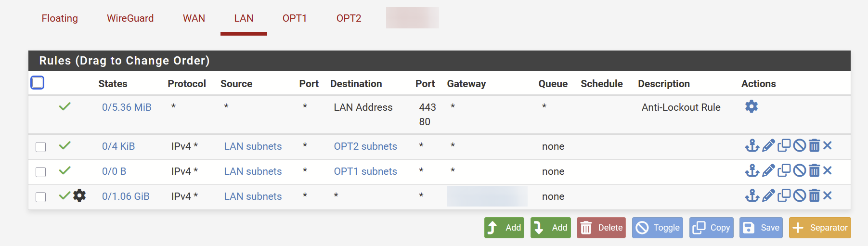The width and height of the screenshot is (868, 246).
Task: Click the pencil icon on the last LAN rule
Action: coord(768,195)
